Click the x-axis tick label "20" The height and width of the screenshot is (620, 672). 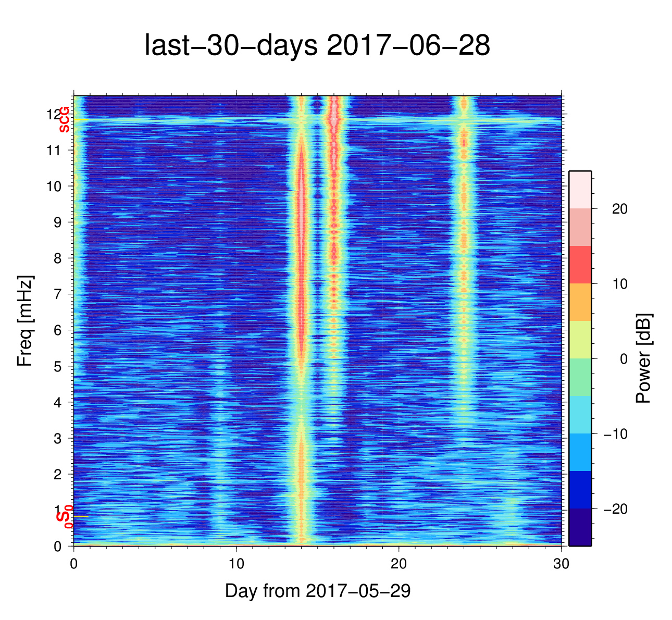(399, 564)
